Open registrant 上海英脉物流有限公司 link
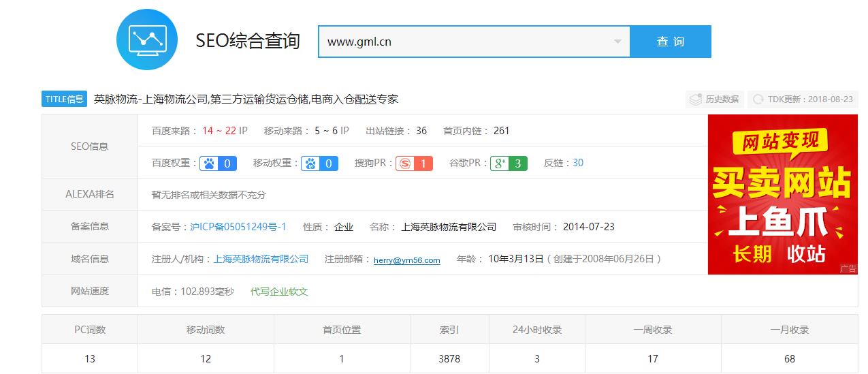This screenshot has width=868, height=374. pyautogui.click(x=261, y=259)
